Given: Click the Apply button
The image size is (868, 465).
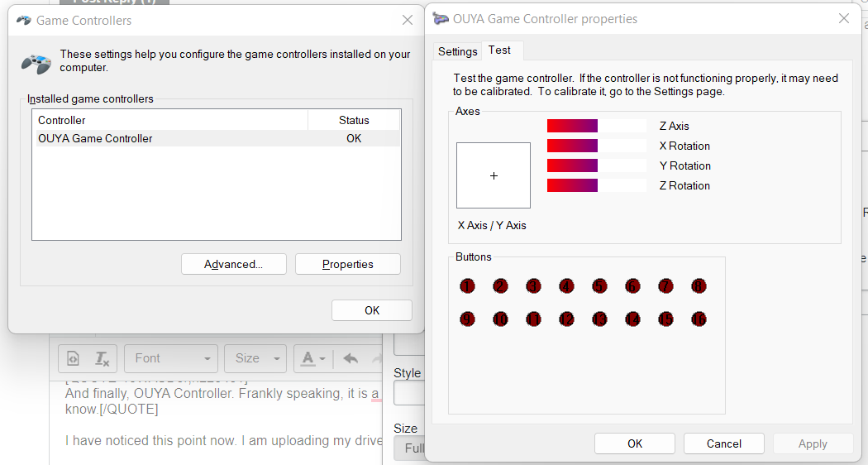Looking at the screenshot, I should (x=813, y=443).
